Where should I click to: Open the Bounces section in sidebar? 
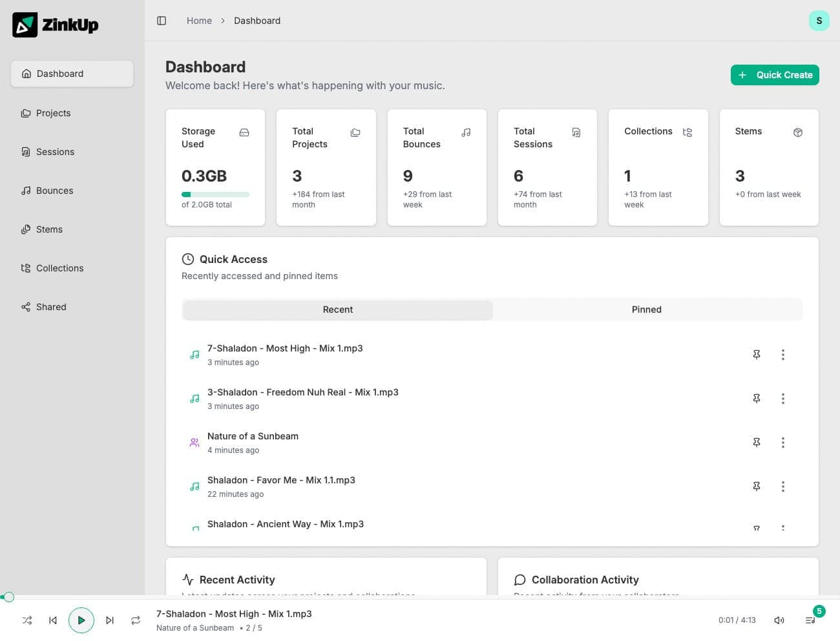point(53,191)
